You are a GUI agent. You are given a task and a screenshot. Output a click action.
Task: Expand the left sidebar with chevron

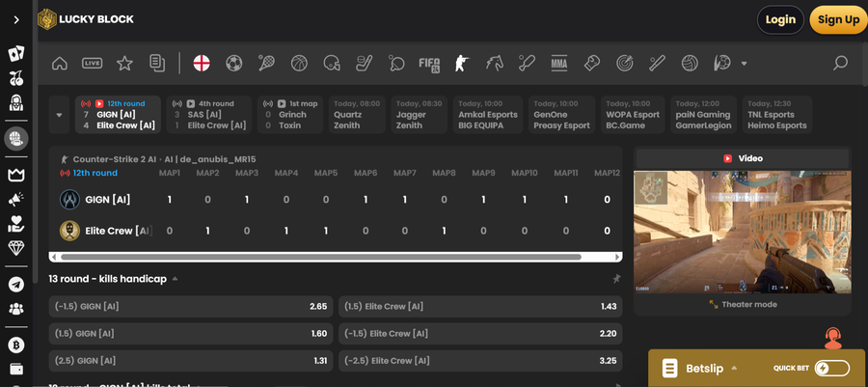(15, 19)
